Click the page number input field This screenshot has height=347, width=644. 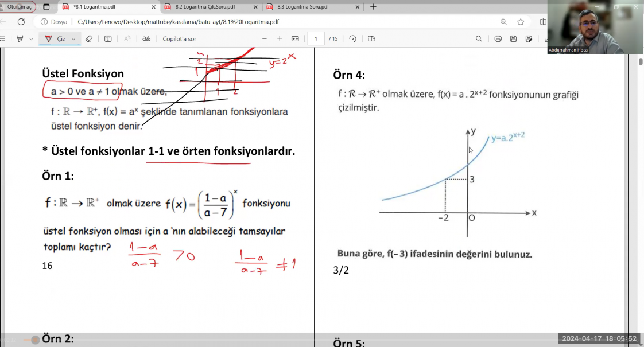pyautogui.click(x=316, y=38)
